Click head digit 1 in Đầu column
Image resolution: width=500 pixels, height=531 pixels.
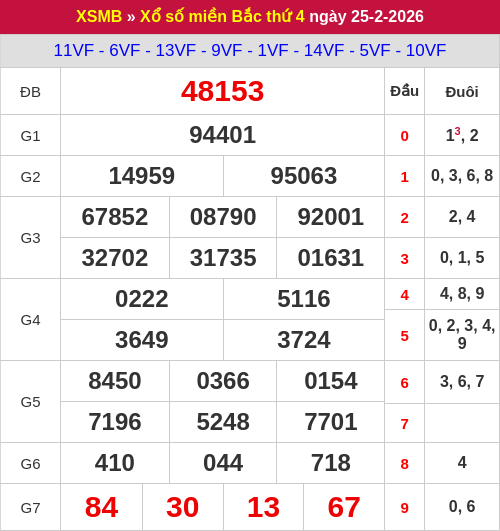pyautogui.click(x=404, y=177)
